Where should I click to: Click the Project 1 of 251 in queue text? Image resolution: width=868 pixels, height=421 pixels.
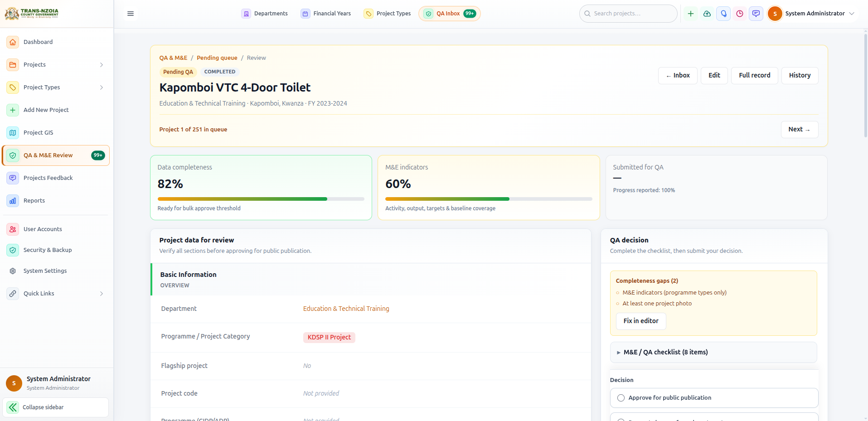click(x=193, y=130)
